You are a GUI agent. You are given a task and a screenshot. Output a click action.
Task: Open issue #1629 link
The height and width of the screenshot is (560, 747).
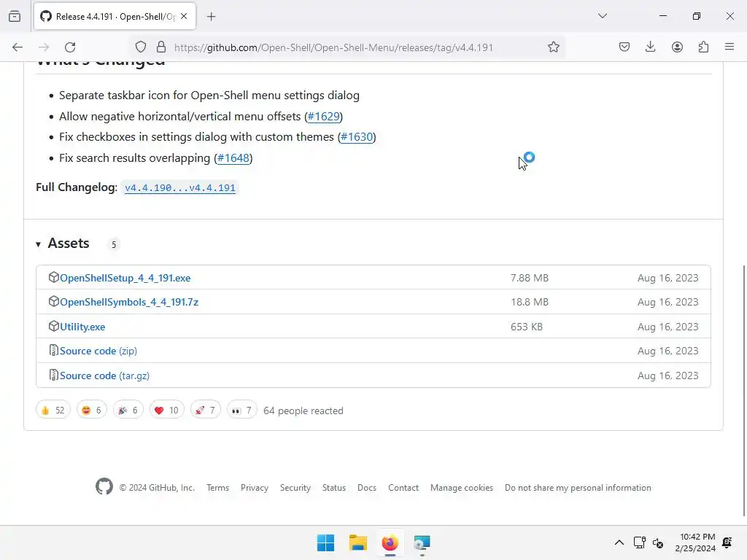click(x=323, y=116)
